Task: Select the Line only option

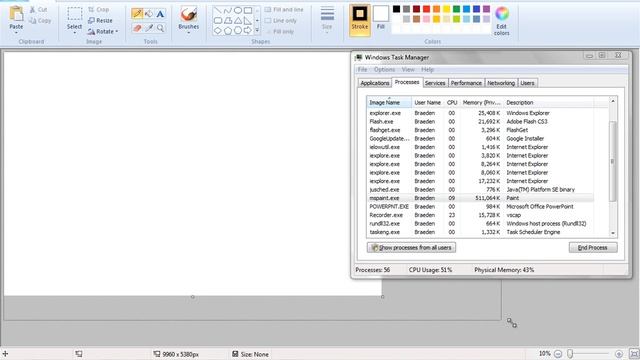Action: (281, 20)
